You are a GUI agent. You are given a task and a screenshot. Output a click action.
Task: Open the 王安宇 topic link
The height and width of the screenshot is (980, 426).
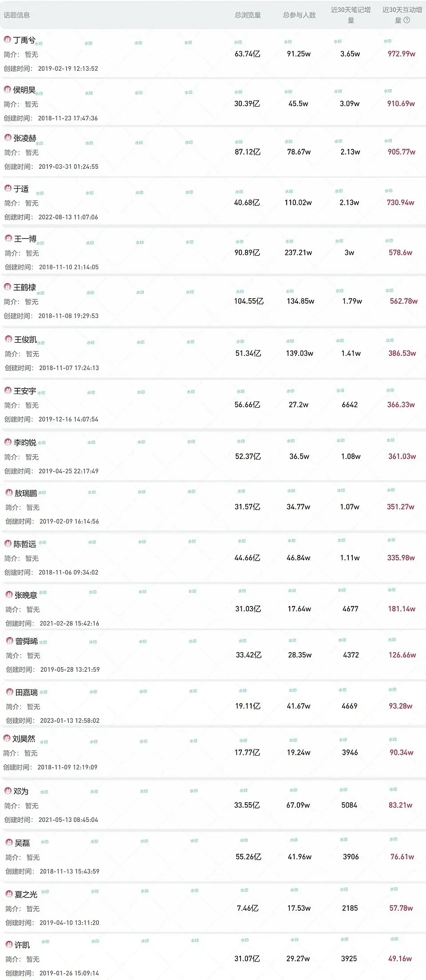[x=25, y=391]
